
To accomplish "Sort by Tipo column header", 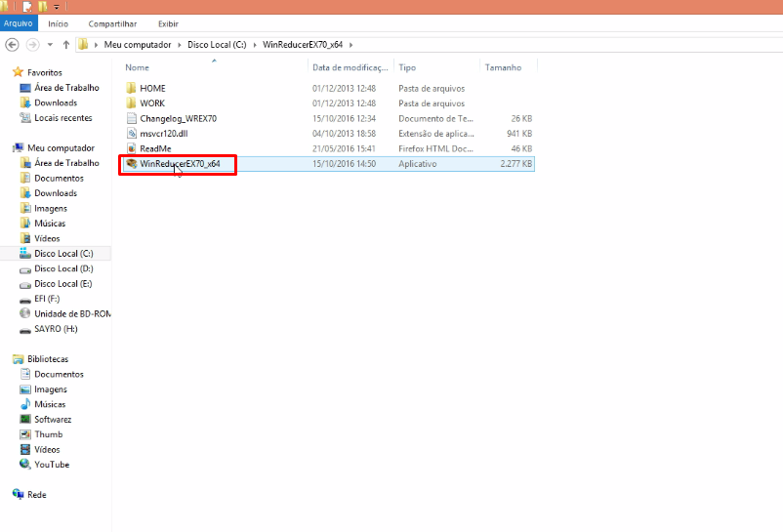I will point(407,67).
